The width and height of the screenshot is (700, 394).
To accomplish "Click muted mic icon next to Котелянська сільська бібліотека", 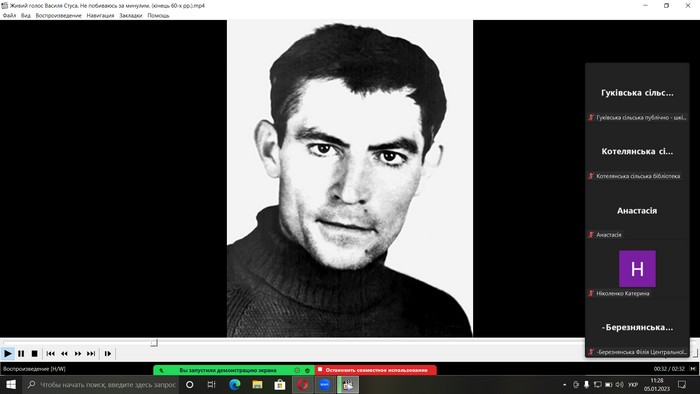I will [x=591, y=176].
